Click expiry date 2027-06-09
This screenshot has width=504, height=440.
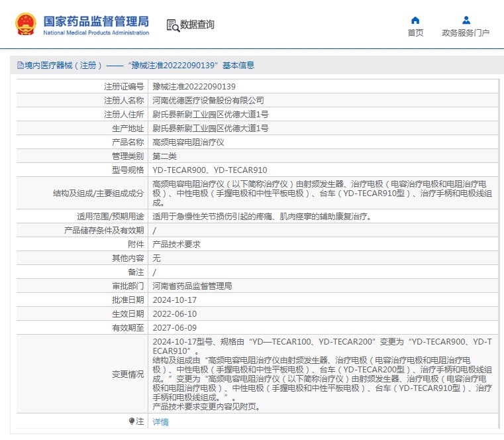click(175, 328)
